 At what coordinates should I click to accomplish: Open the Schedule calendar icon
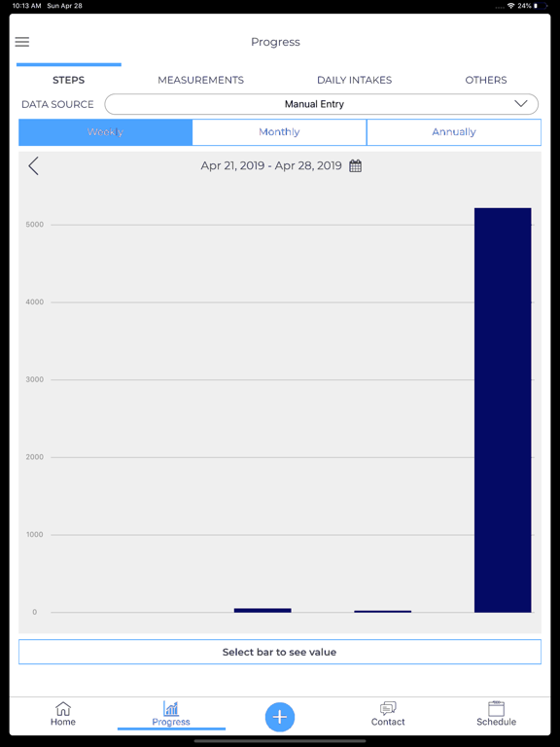[x=496, y=708]
